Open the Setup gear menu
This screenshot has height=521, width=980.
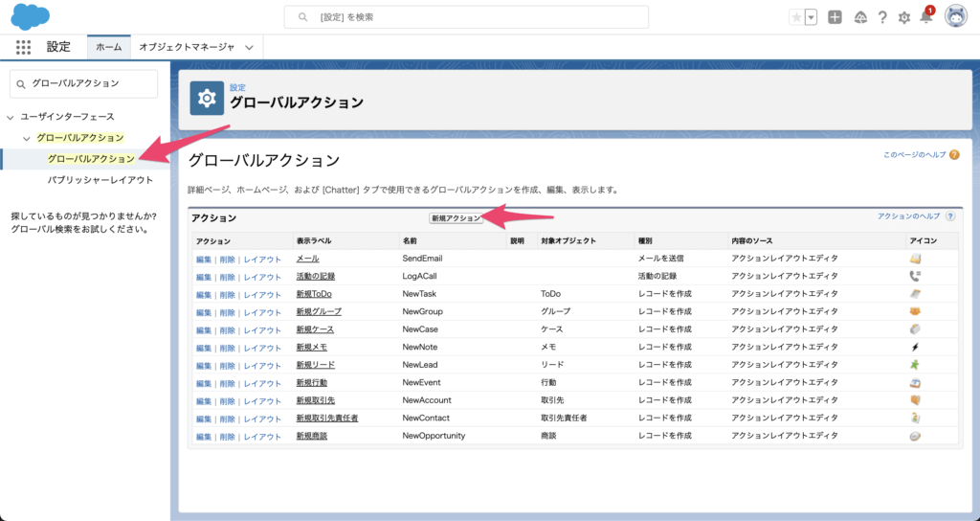point(903,17)
